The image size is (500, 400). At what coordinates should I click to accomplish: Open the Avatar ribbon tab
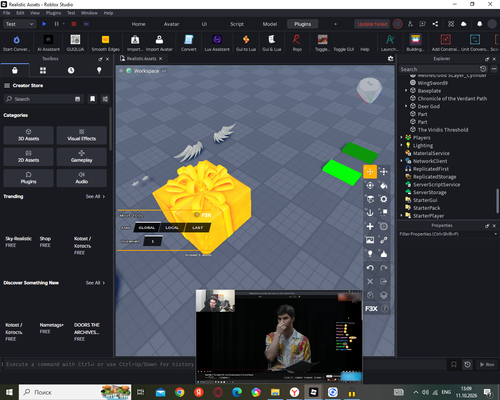pyautogui.click(x=171, y=24)
